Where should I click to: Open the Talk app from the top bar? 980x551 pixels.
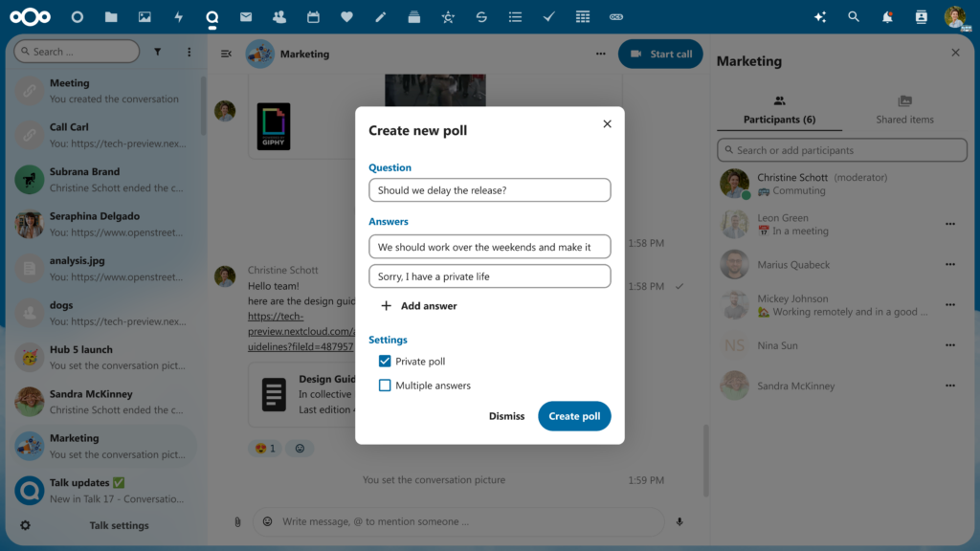coord(212,16)
